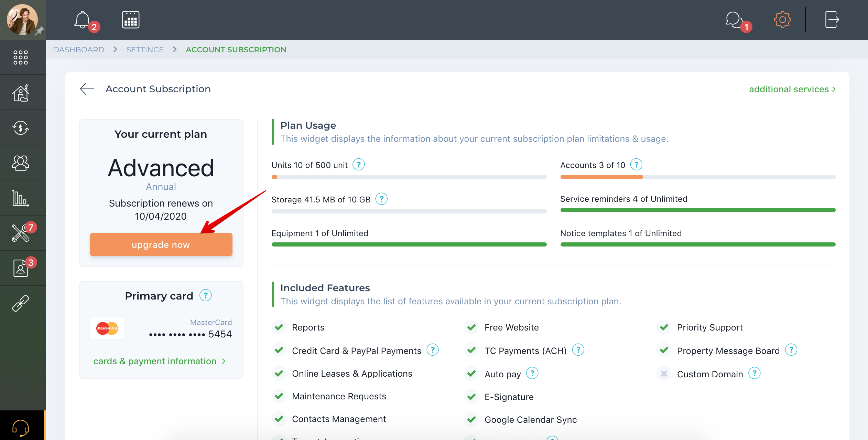Click the TC Payments (ACH) label
The height and width of the screenshot is (440, 868).
[x=525, y=351]
